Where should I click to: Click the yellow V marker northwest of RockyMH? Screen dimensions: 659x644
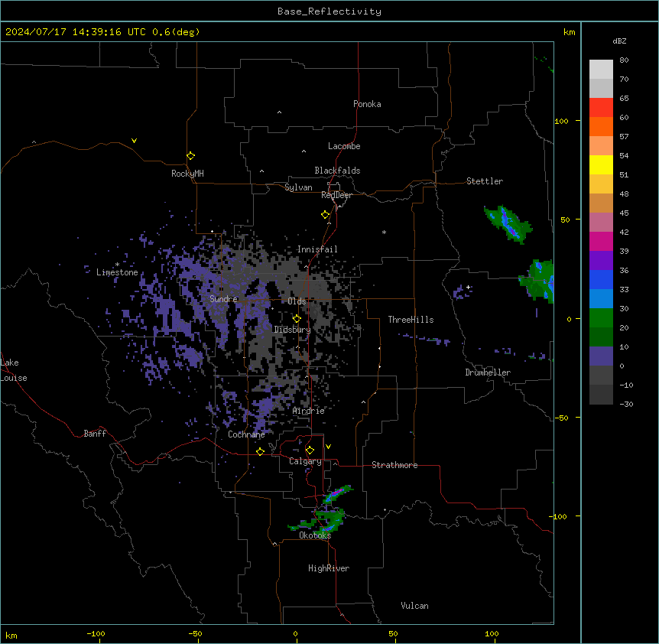tap(134, 141)
